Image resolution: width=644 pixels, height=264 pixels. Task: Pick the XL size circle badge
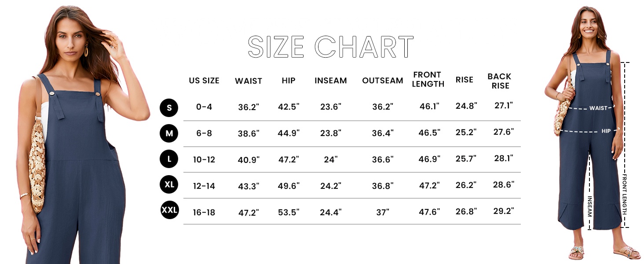(169, 185)
